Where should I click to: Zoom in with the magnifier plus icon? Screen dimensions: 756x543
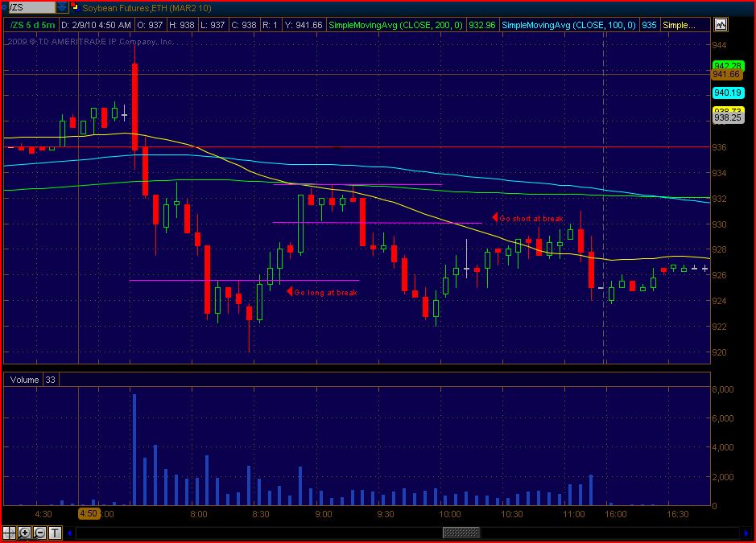(x=25, y=533)
